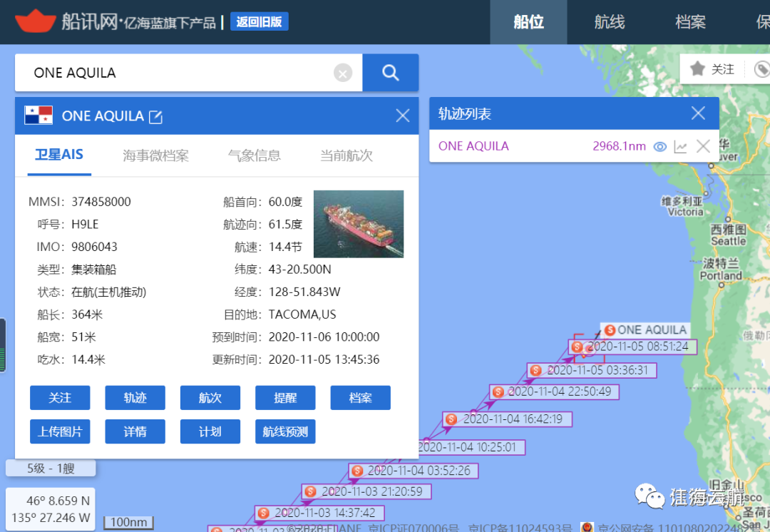Screen dimensions: 770x532
Task: Open the 船位 navigation tab
Action: click(x=528, y=22)
